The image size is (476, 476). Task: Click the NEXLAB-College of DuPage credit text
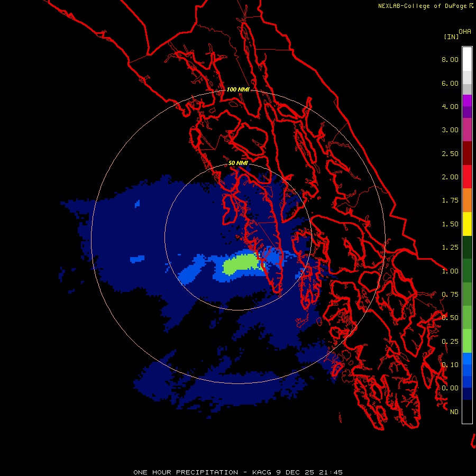coord(425,6)
